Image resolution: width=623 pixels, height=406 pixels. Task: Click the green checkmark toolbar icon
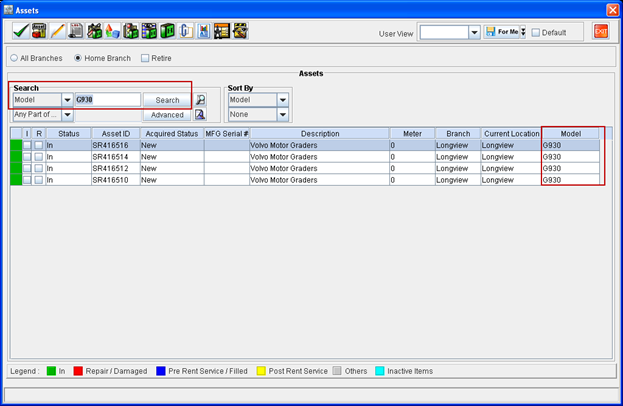[21, 31]
